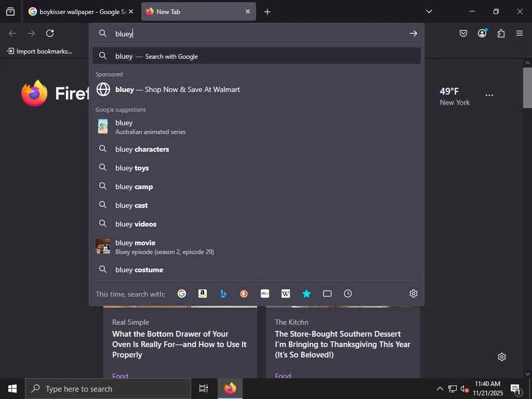Choose the bluey costume suggestion
The image size is (532, 399).
[257, 270]
